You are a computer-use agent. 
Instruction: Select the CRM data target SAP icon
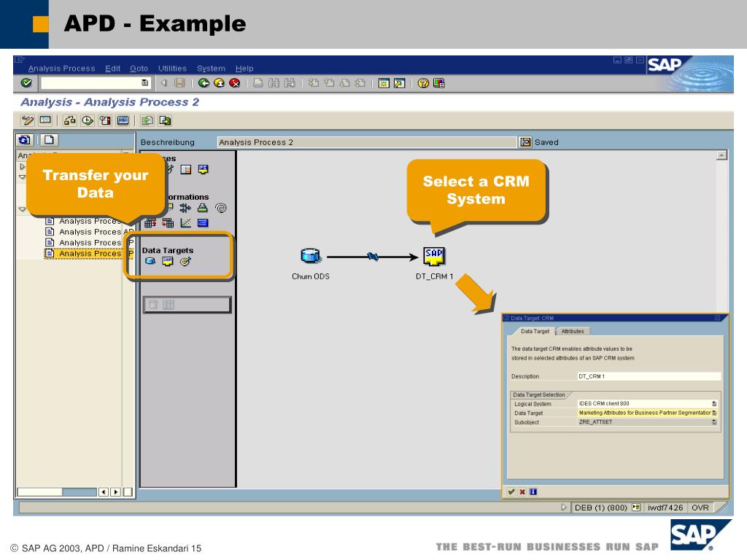coord(168,261)
